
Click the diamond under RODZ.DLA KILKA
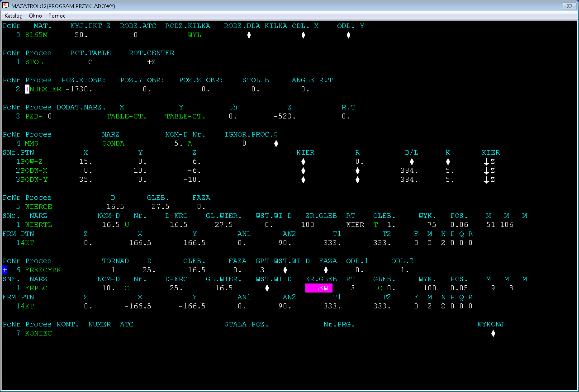pyautogui.click(x=249, y=35)
